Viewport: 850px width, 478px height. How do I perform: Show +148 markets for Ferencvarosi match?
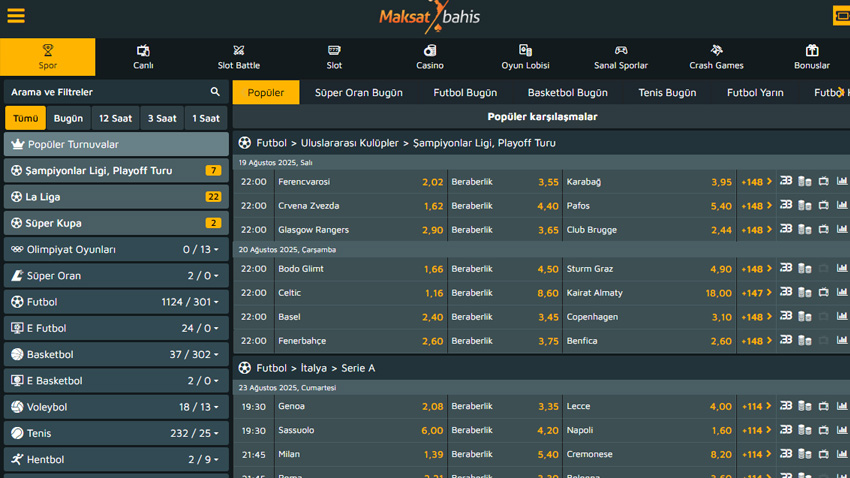pyautogui.click(x=756, y=182)
